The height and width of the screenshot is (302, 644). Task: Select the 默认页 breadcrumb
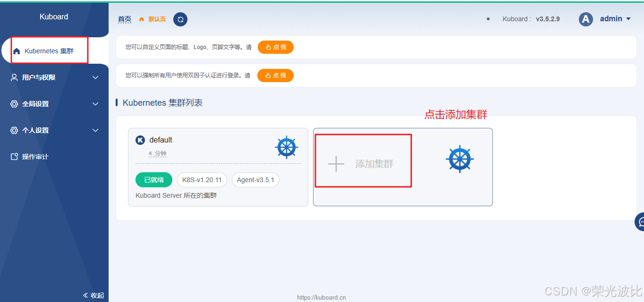157,19
